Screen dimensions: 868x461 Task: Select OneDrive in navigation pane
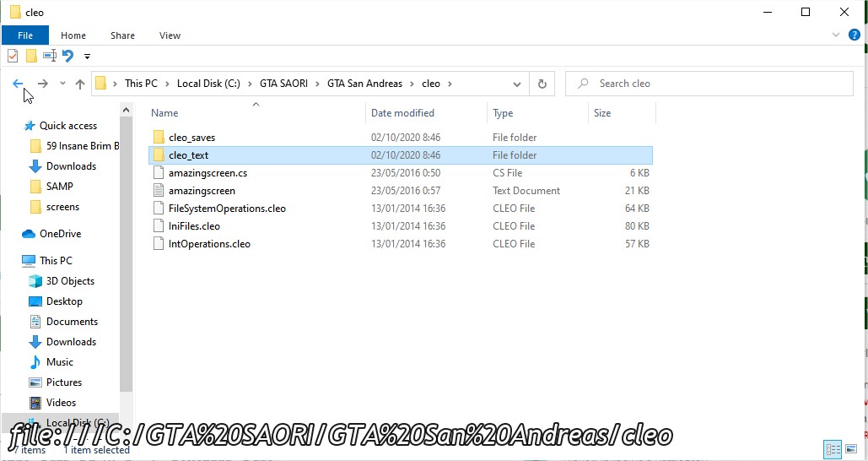click(61, 234)
